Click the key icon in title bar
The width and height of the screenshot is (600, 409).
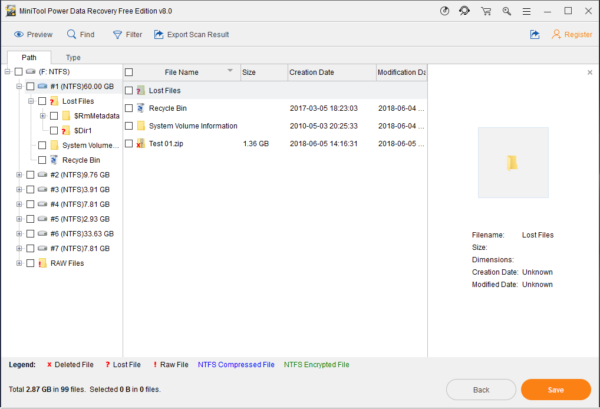pyautogui.click(x=507, y=11)
